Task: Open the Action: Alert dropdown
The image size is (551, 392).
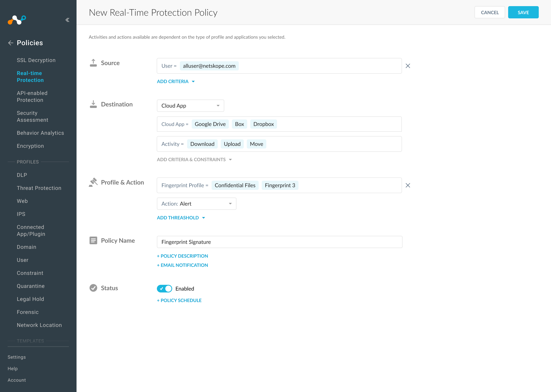Action: point(196,204)
